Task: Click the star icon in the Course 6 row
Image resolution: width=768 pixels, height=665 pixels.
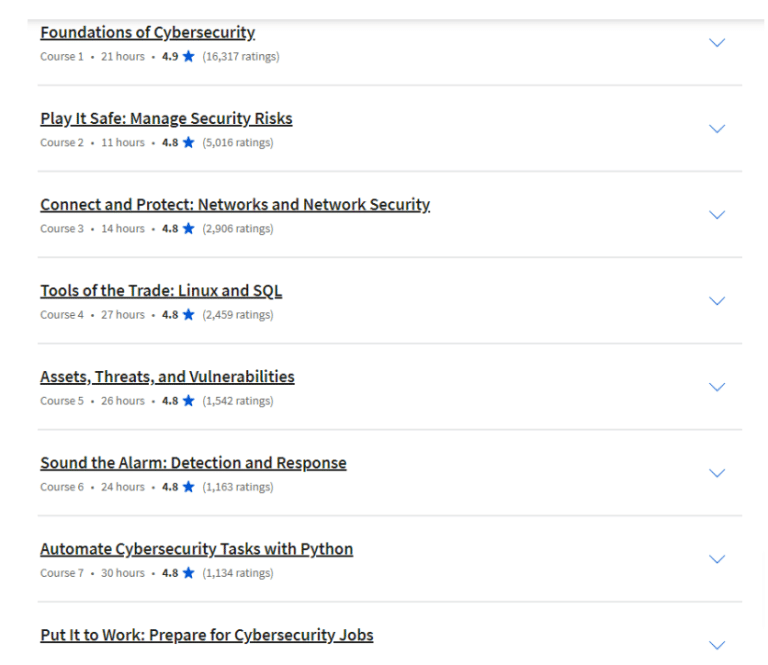Action: tap(188, 487)
